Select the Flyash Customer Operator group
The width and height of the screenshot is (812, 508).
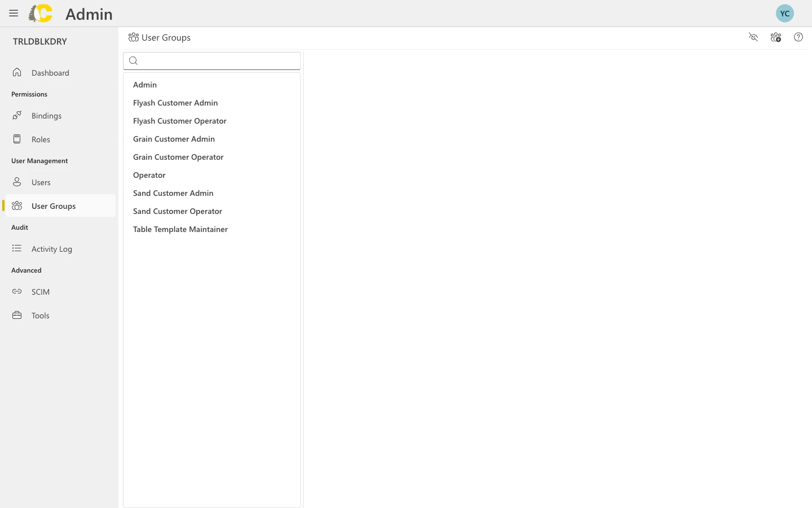point(180,121)
